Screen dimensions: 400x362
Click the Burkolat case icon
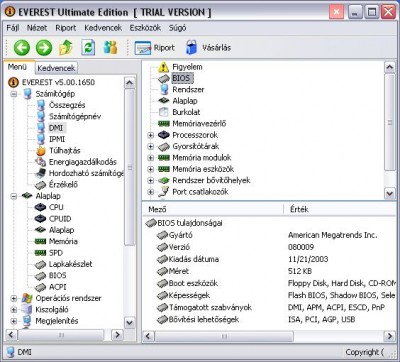pos(164,112)
